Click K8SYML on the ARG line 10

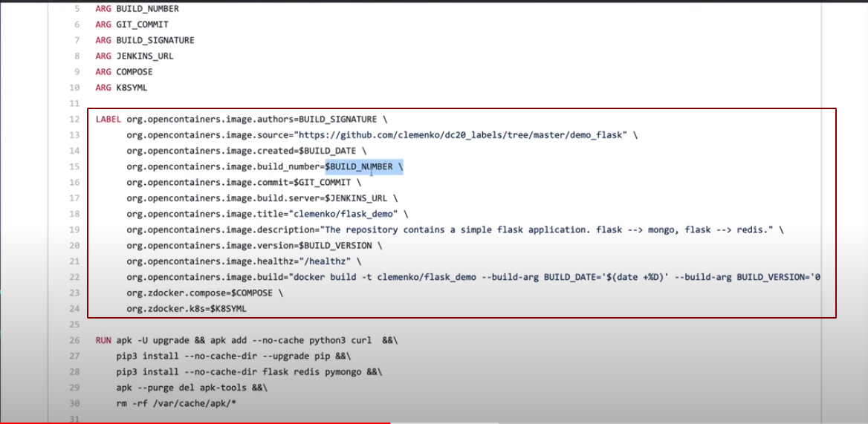(132, 88)
